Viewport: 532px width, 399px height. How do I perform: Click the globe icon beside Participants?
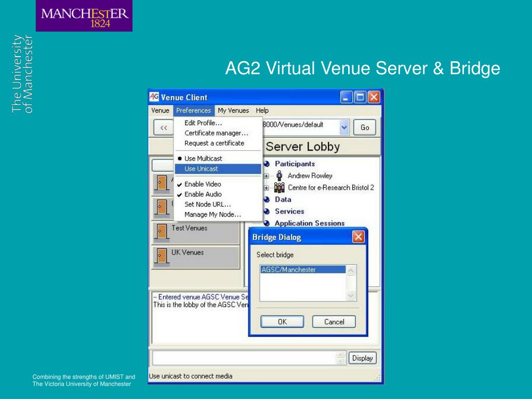(267, 164)
